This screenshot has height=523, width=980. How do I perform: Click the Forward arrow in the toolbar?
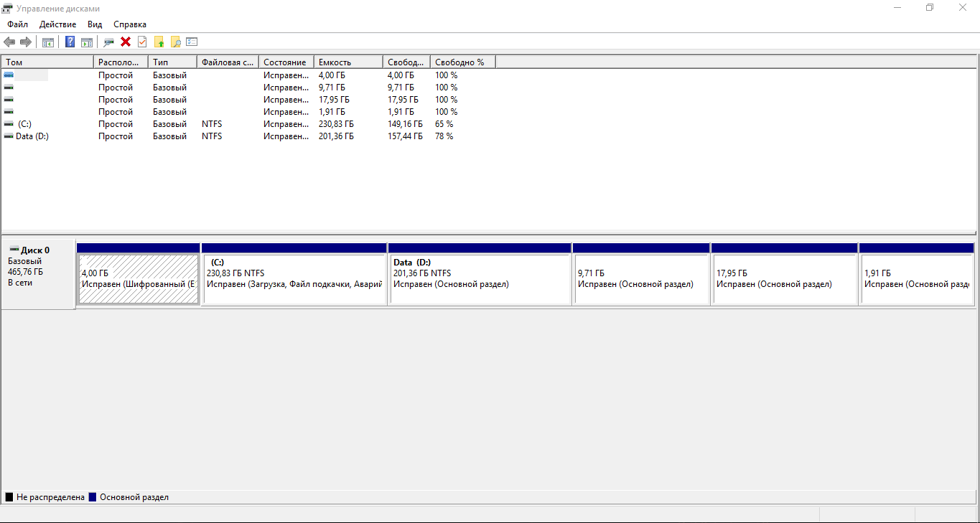pyautogui.click(x=26, y=42)
